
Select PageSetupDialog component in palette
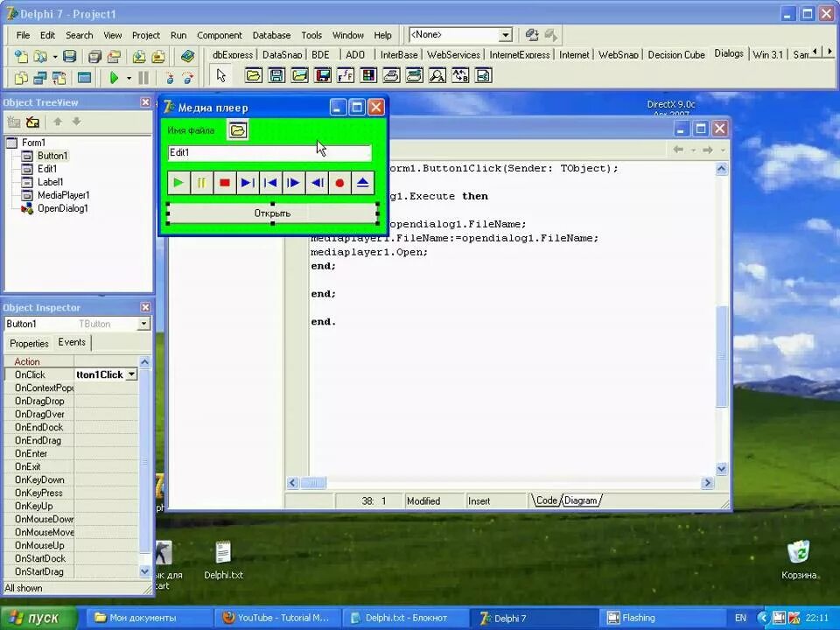(x=483, y=75)
